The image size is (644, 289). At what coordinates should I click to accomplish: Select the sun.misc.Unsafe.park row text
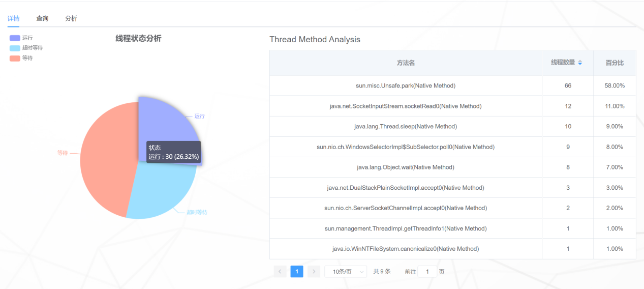[406, 85]
